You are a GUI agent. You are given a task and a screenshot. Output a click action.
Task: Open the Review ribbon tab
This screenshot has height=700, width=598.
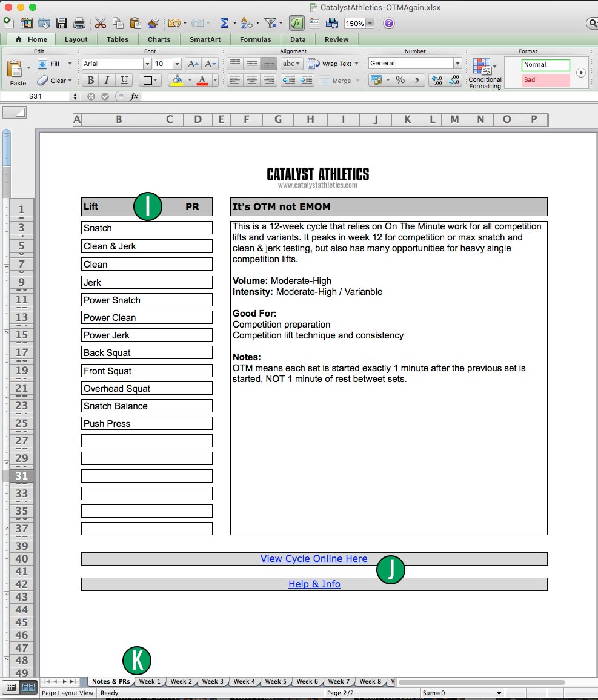point(337,39)
